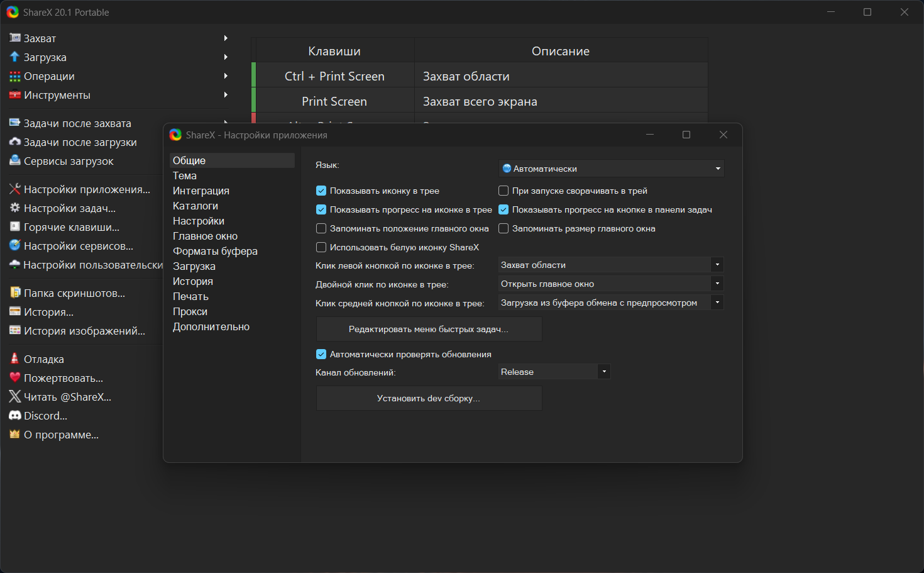Click the Задачи после захвата icon
This screenshot has height=573, width=924.
click(x=15, y=123)
